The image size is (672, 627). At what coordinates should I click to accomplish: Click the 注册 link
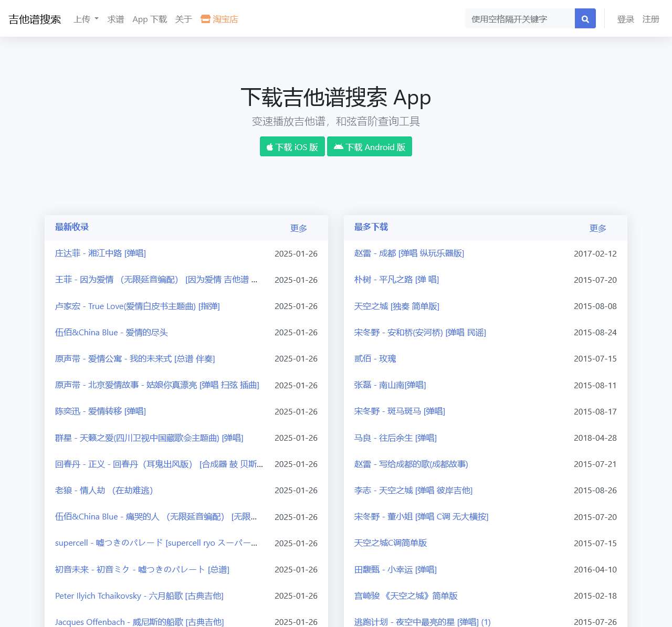pyautogui.click(x=650, y=19)
